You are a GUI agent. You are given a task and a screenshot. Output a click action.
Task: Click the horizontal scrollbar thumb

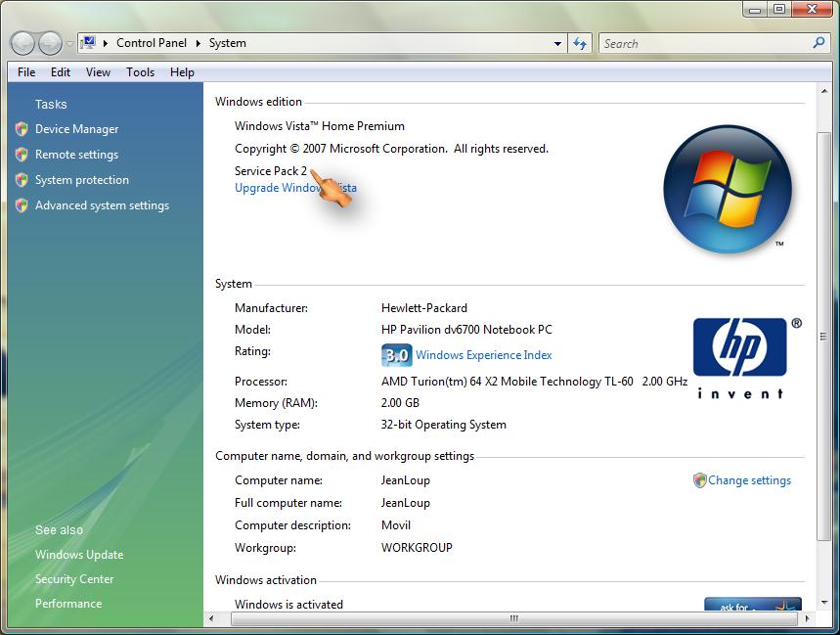point(513,618)
